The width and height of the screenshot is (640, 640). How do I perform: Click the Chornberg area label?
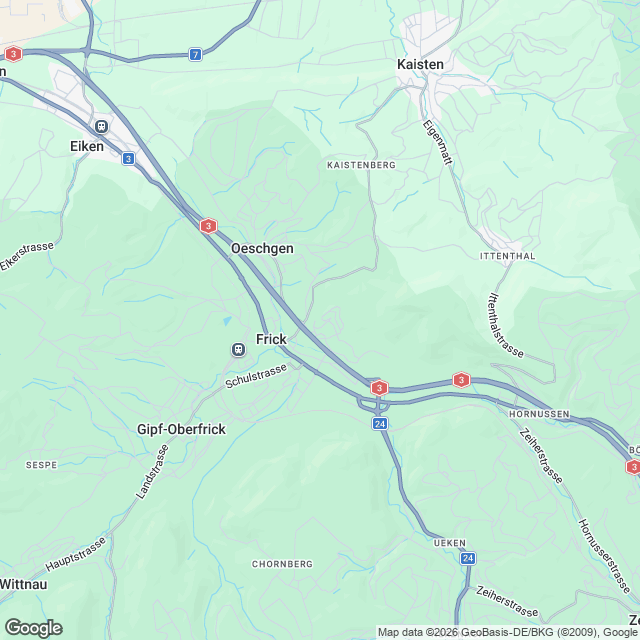click(282, 564)
